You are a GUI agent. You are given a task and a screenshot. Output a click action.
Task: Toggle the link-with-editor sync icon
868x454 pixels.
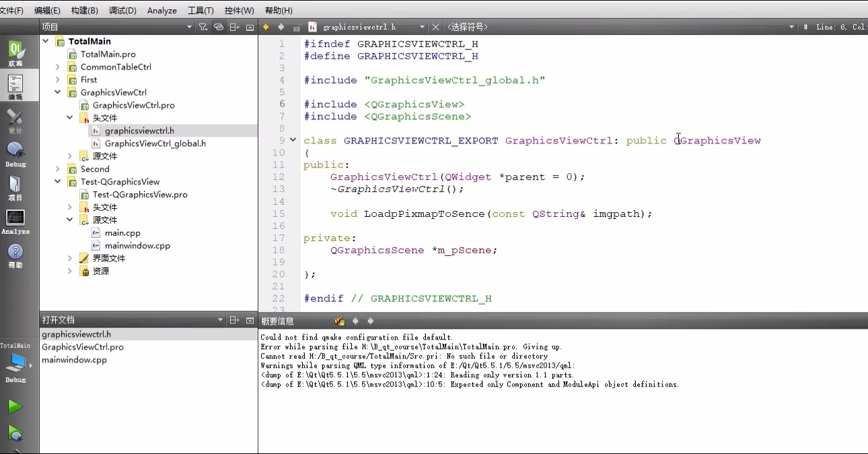[x=219, y=27]
